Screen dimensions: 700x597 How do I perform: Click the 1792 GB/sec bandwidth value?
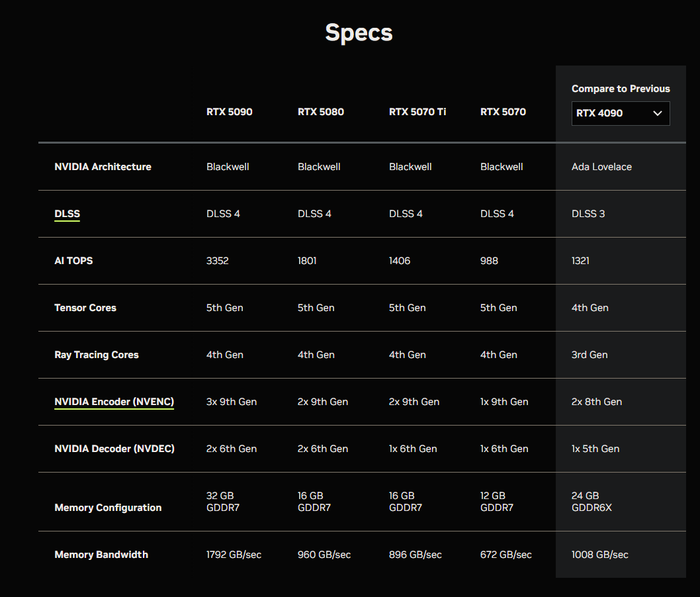[234, 555]
